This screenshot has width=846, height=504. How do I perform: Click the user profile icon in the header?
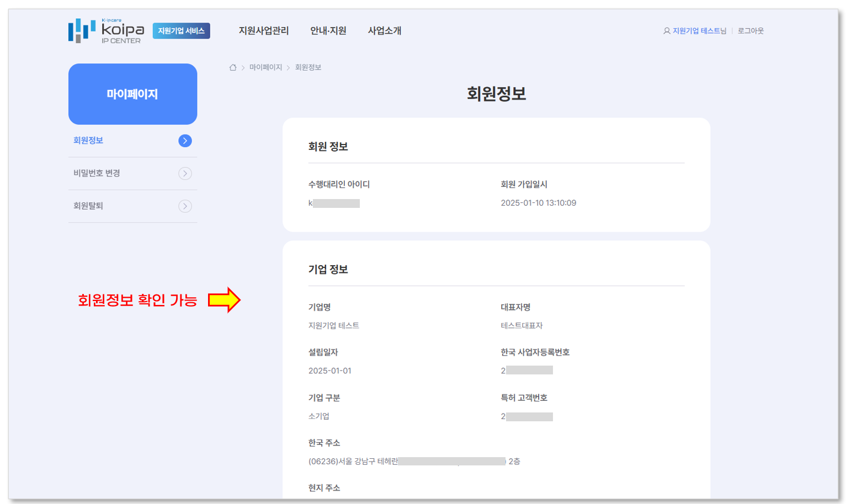pos(667,31)
